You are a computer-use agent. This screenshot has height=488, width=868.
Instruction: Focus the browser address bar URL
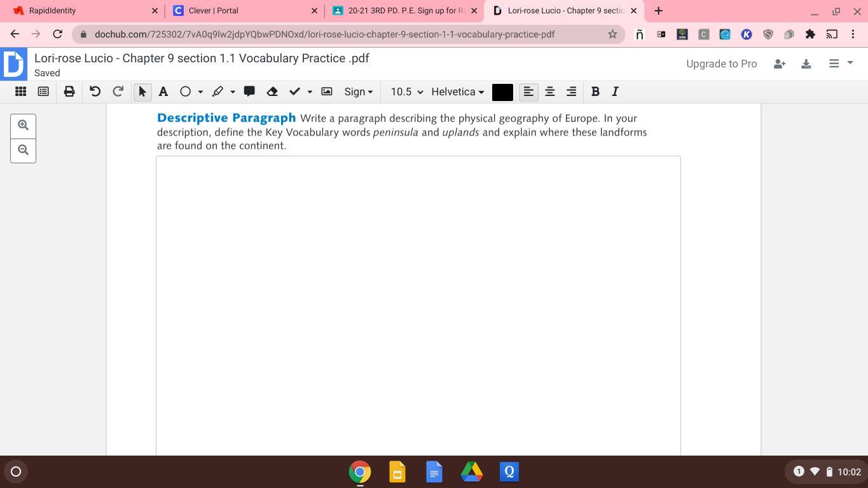[324, 34]
